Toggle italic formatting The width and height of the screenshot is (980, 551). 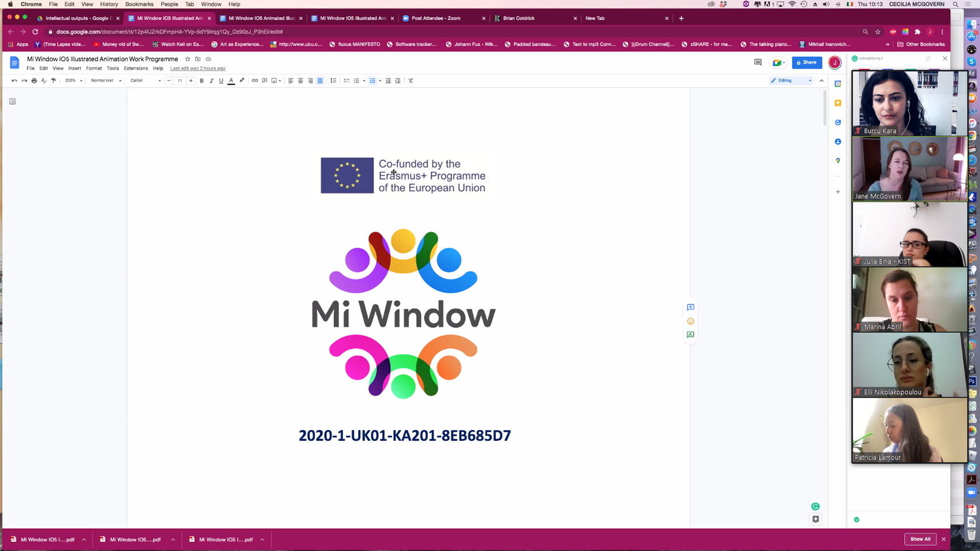pos(211,81)
